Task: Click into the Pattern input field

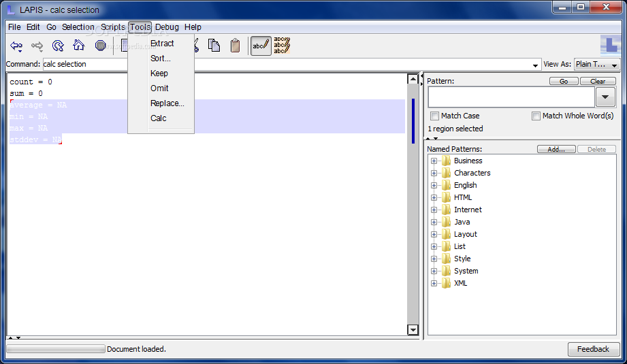Action: [x=511, y=97]
